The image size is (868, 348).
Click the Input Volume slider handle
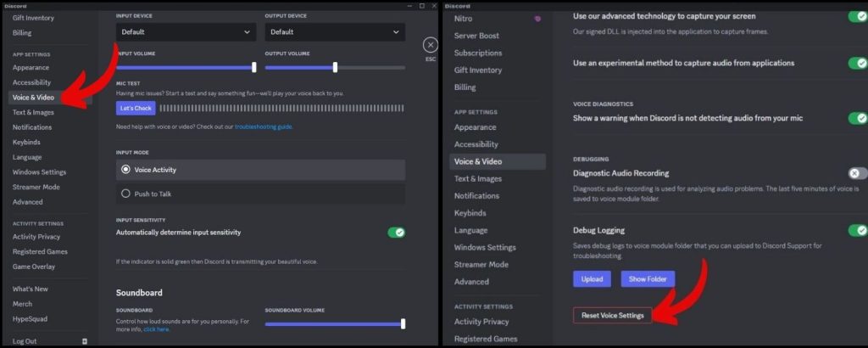click(x=254, y=67)
